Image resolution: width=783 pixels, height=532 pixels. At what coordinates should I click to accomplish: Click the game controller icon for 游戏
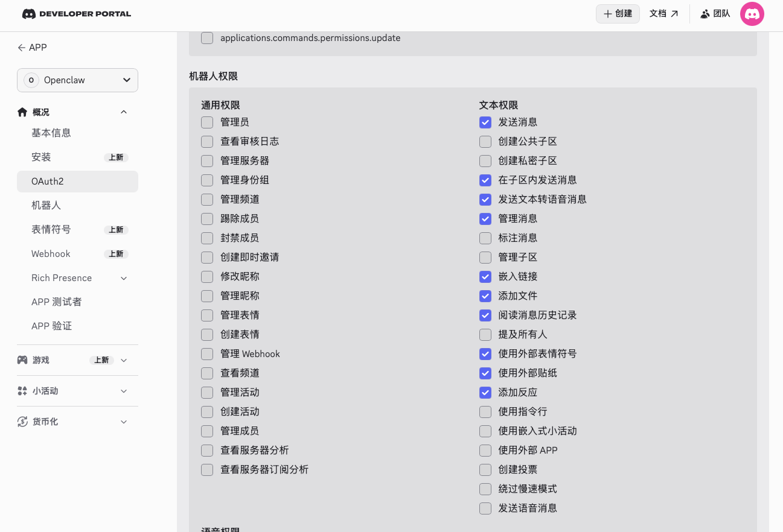(22, 360)
